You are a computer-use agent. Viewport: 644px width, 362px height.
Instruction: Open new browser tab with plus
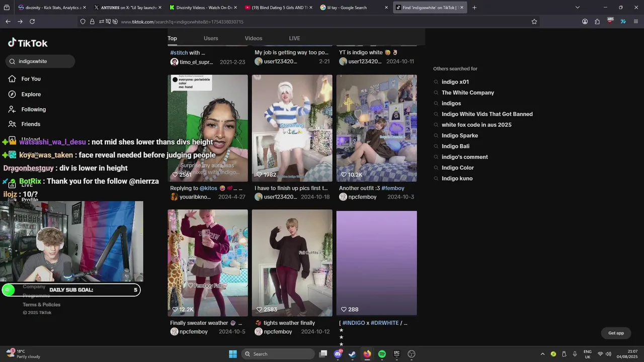click(474, 8)
